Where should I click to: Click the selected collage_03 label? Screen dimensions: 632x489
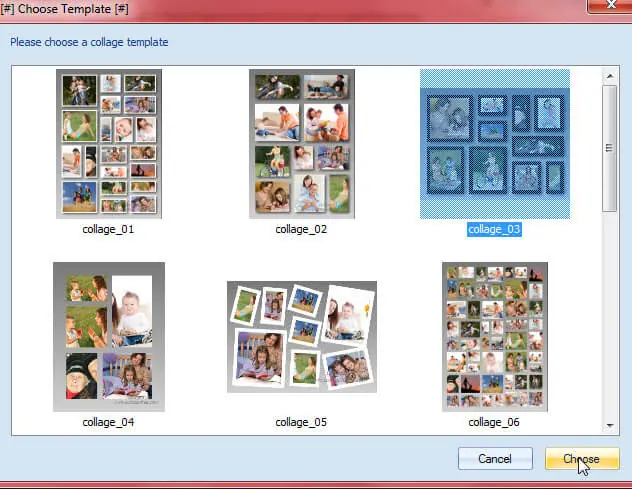coord(494,229)
